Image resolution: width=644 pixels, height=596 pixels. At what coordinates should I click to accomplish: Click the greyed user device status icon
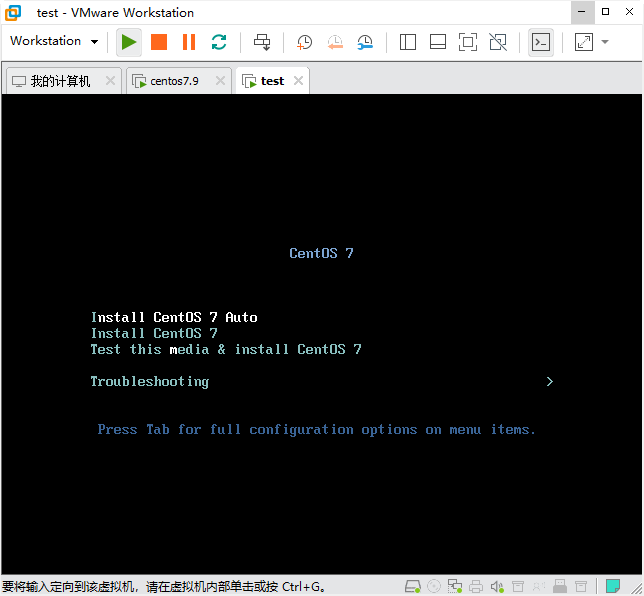(539, 586)
